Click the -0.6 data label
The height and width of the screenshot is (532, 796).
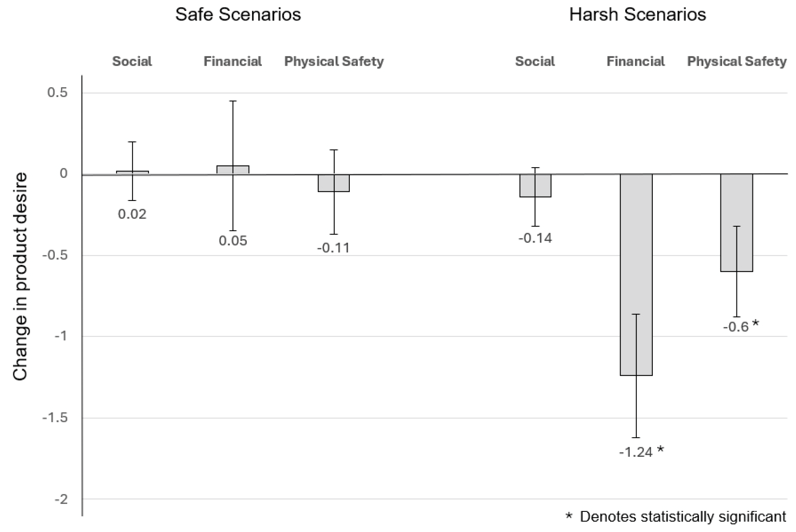pyautogui.click(x=736, y=327)
